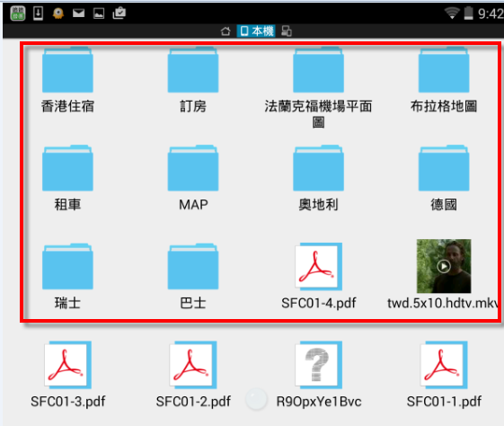Viewport: 504px width, 426px height.
Task: Select the MAP name label
Action: [x=193, y=205]
